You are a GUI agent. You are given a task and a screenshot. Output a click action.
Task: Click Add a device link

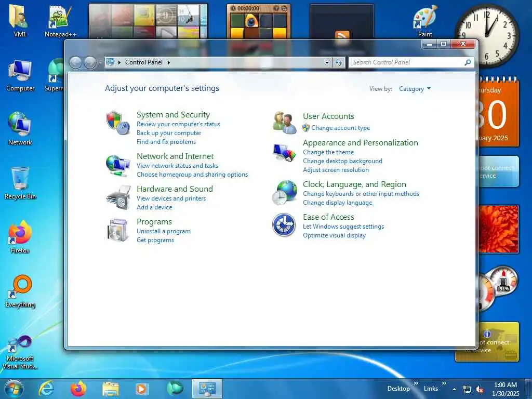[x=154, y=207]
